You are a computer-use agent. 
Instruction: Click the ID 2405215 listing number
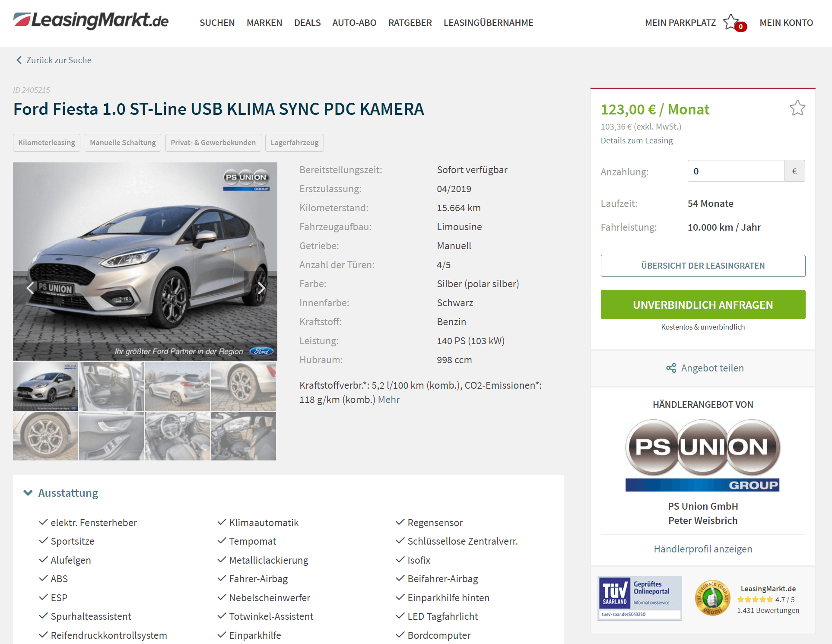click(x=32, y=90)
